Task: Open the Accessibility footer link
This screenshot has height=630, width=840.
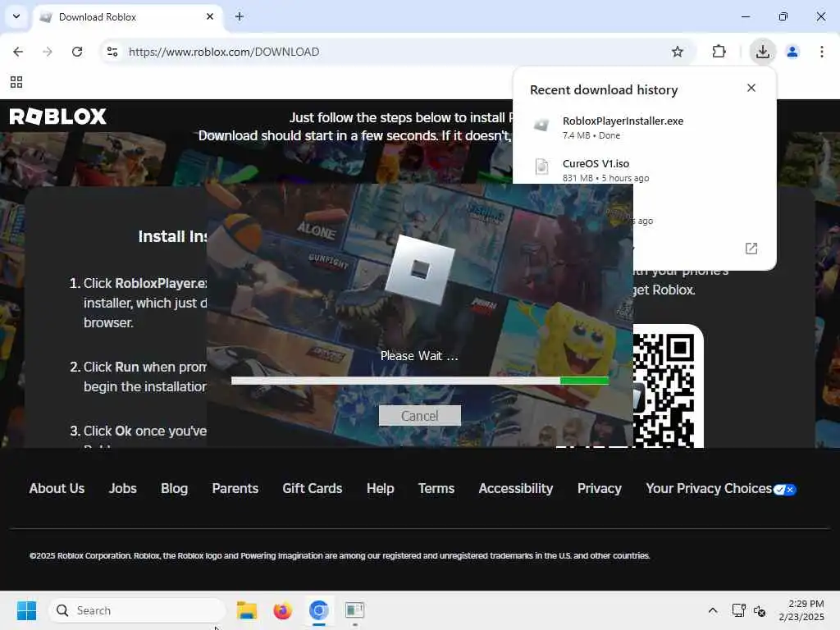Action: click(516, 489)
